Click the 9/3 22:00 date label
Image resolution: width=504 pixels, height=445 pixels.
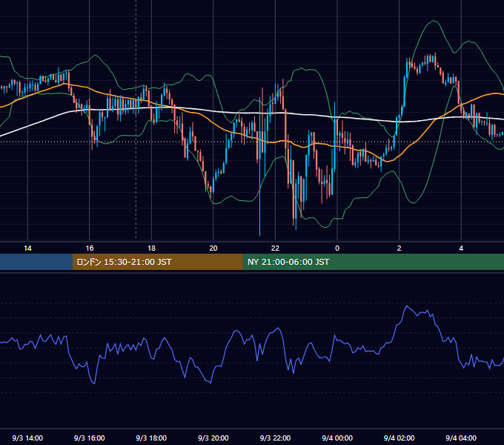(x=275, y=438)
